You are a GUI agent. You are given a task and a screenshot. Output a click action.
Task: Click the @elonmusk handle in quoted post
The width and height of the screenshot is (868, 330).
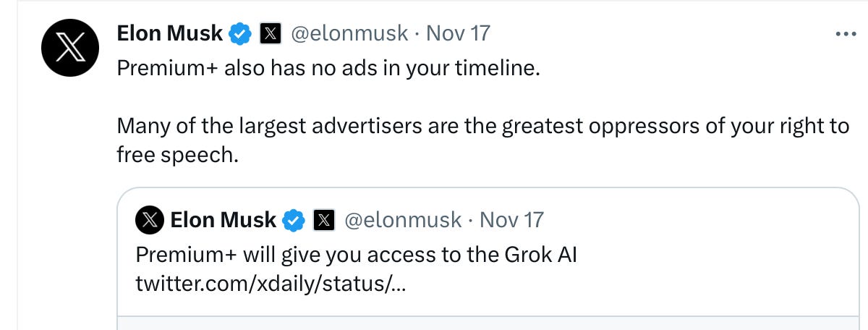pos(403,220)
